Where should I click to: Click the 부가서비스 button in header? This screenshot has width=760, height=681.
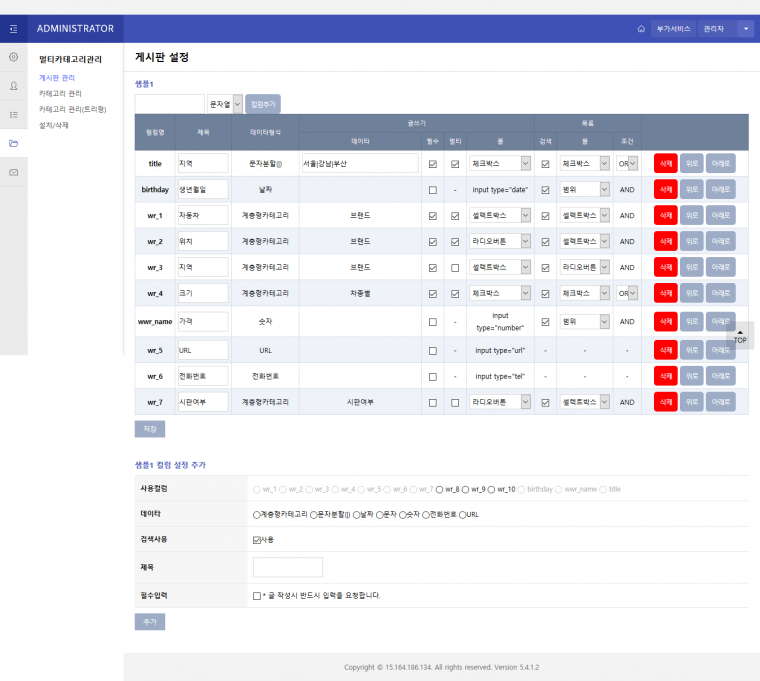[x=673, y=29]
